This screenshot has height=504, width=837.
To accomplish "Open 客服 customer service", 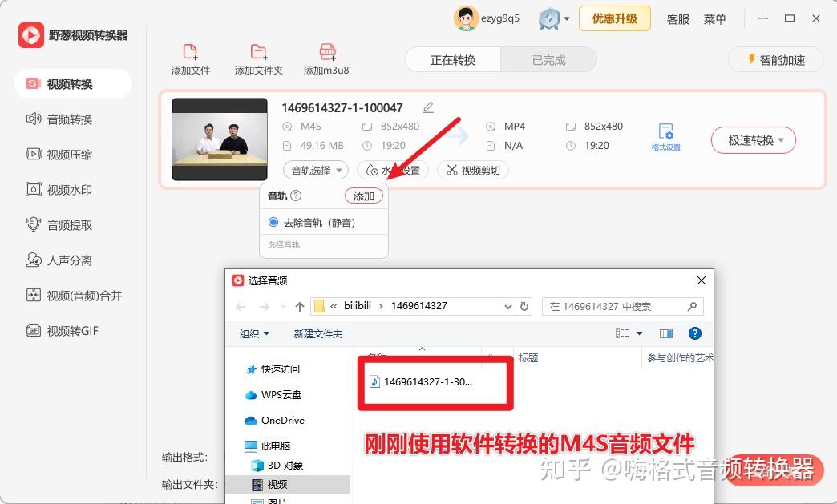I will (678, 19).
